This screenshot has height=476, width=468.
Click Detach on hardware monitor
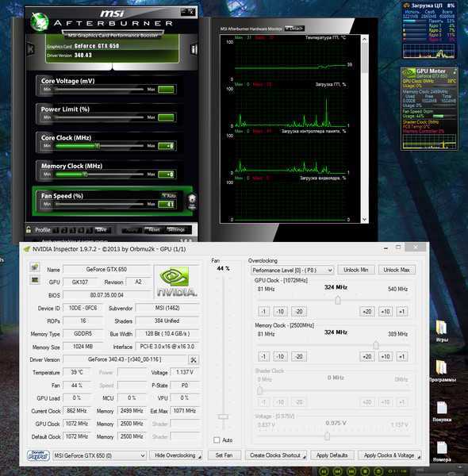294,29
